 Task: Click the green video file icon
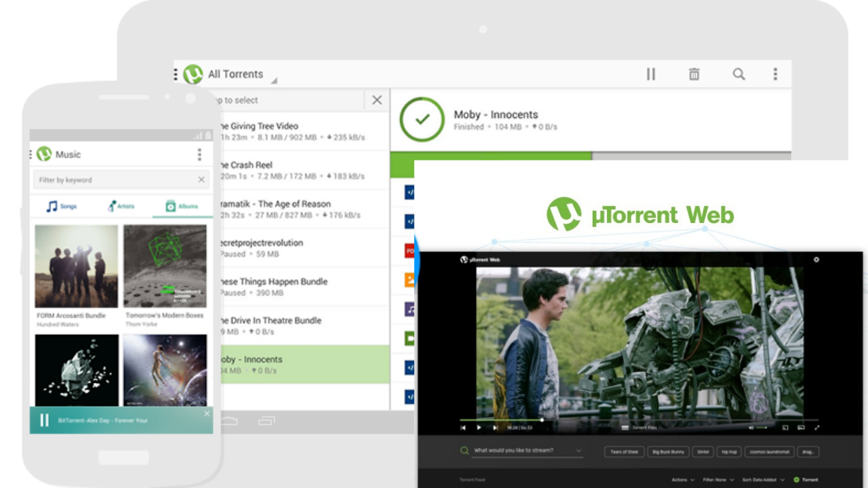410,338
